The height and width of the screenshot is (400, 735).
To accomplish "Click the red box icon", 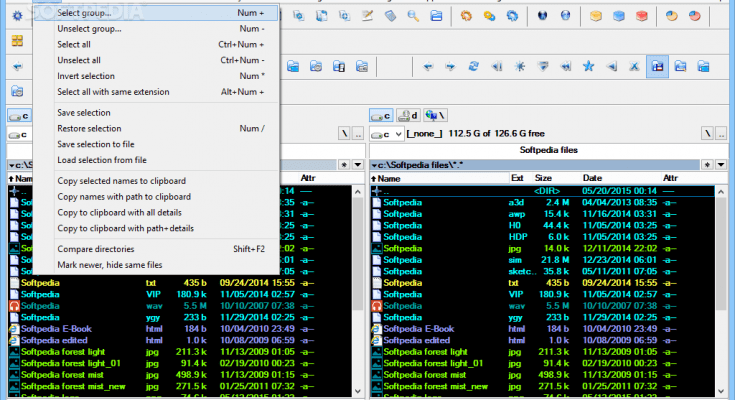I will 642,16.
